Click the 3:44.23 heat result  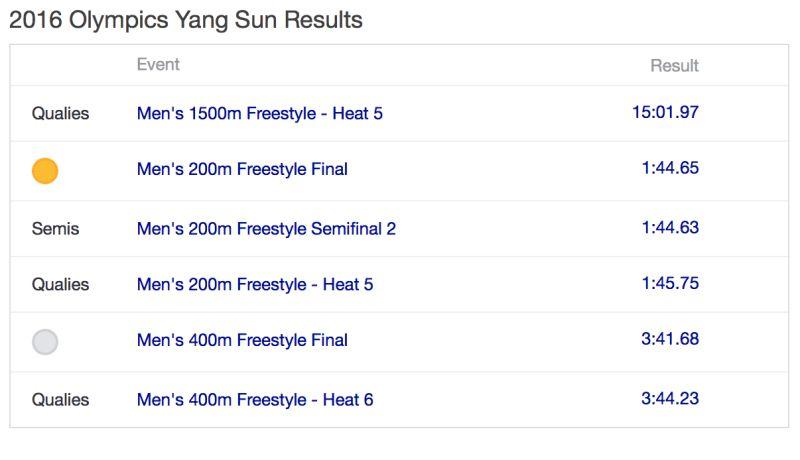point(670,398)
